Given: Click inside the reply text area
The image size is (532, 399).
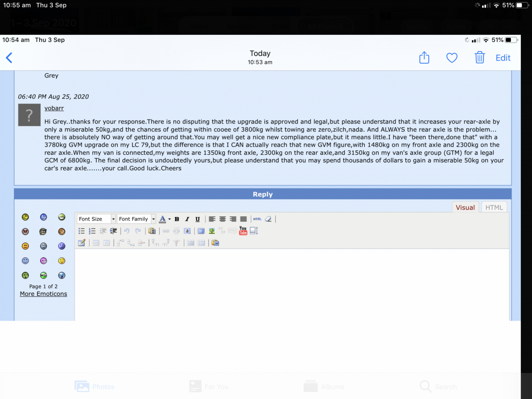Looking at the screenshot, I should pyautogui.click(x=291, y=284).
